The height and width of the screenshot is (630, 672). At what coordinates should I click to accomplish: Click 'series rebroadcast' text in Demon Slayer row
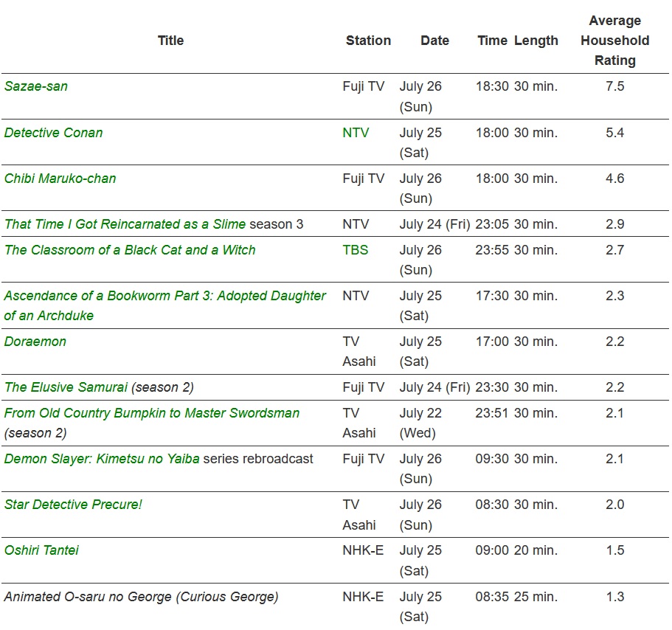click(258, 459)
